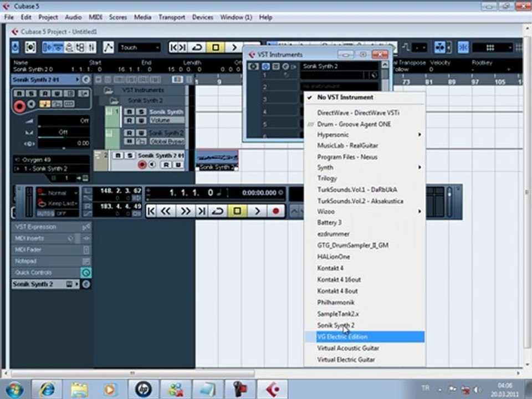Click the Open Pool toolbar icon
This screenshot has width=532, height=399.
[x=80, y=47]
